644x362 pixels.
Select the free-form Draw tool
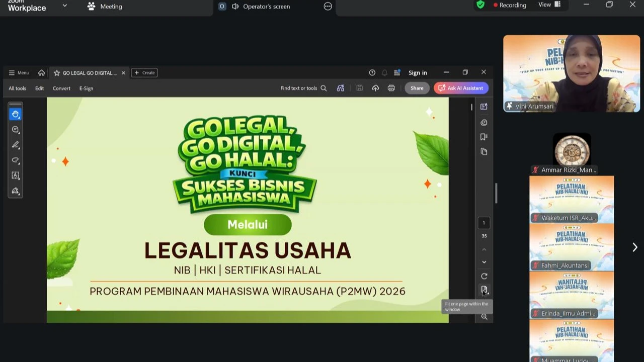pyautogui.click(x=16, y=160)
